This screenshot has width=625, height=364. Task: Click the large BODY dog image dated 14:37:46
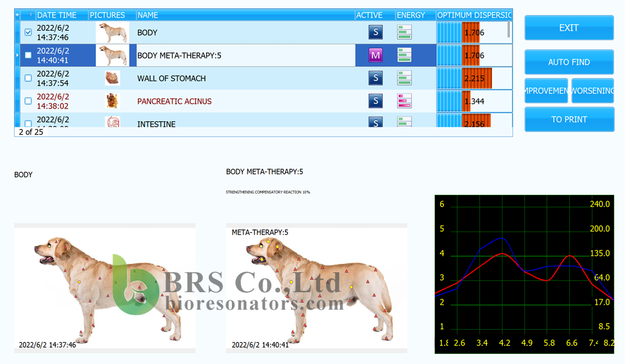tap(105, 288)
